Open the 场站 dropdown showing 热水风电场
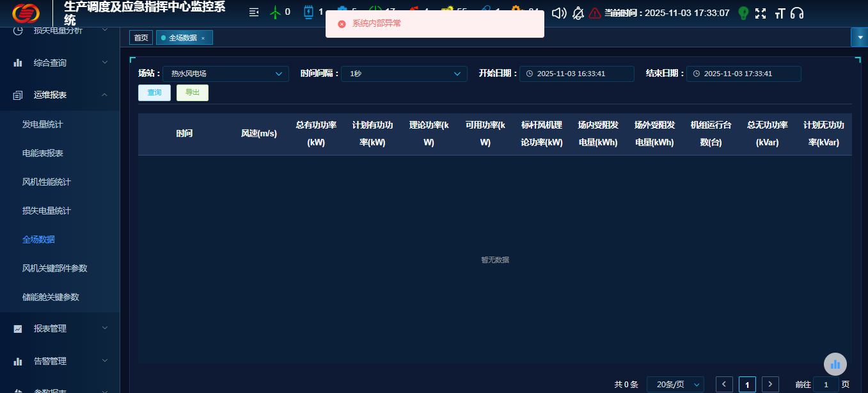 [x=226, y=74]
